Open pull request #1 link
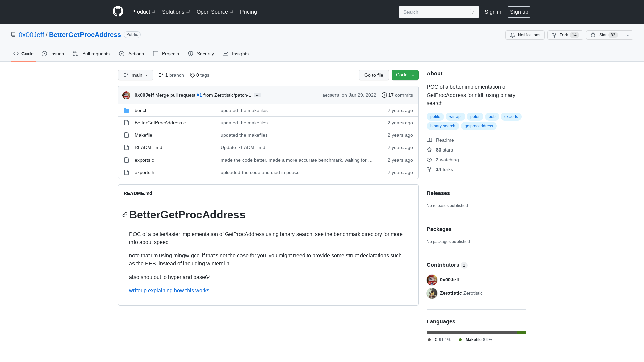Screen dimensions: 644x362 tap(199, 95)
